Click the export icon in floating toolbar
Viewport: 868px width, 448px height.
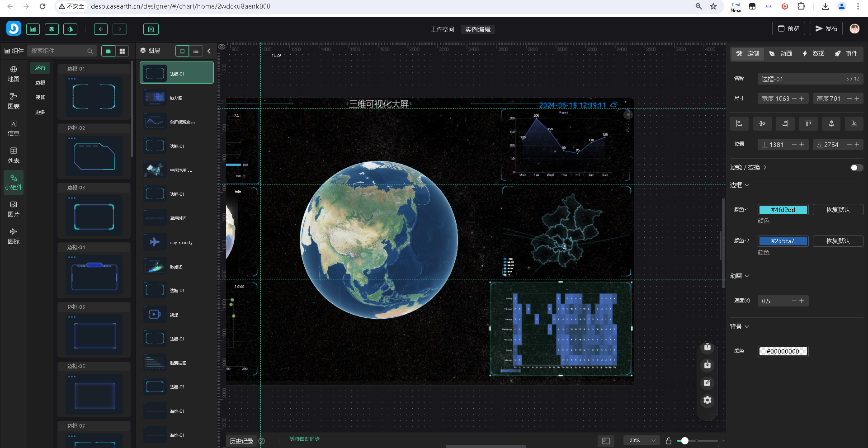click(x=708, y=347)
